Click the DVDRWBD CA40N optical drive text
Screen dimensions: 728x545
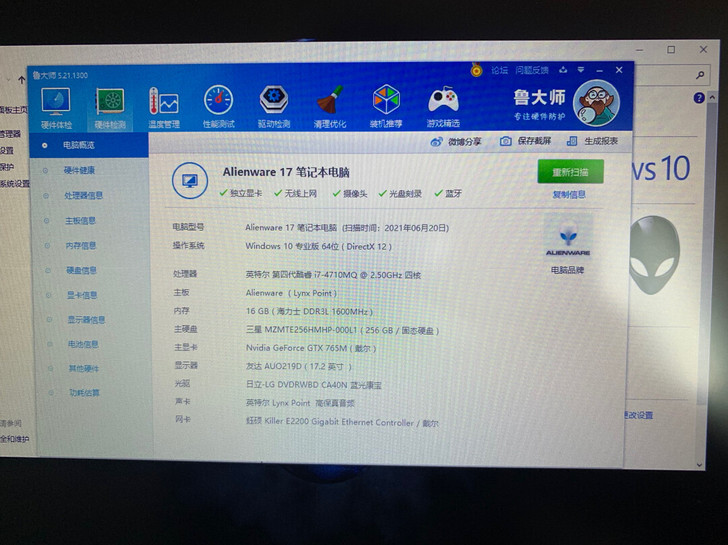click(x=312, y=385)
